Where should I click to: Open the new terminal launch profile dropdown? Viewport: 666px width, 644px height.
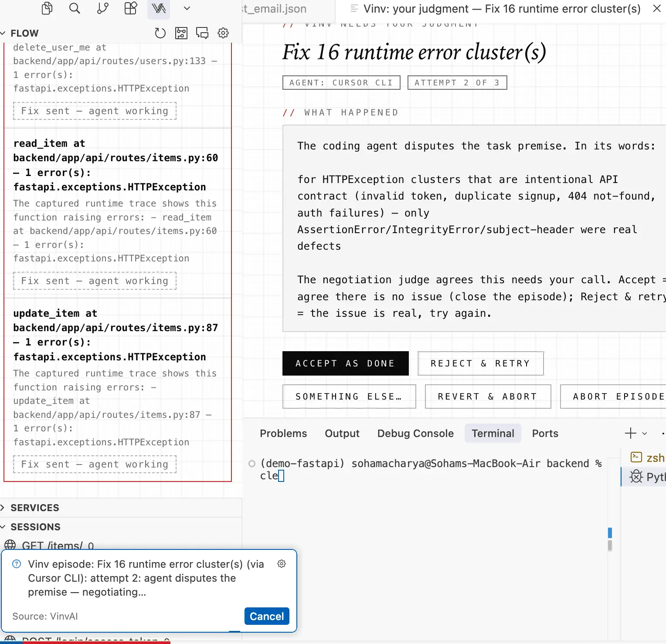coord(645,434)
